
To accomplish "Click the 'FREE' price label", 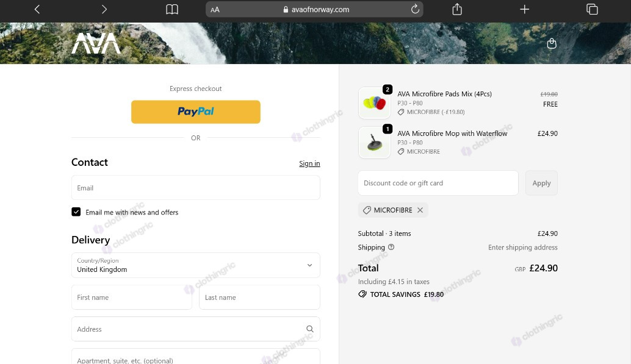I will click(x=550, y=104).
